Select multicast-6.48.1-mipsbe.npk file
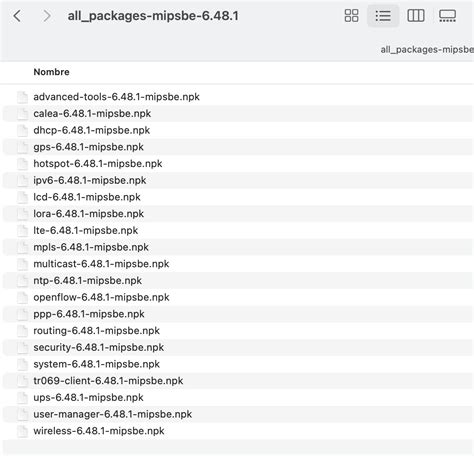Screen dimensions: 474x456 pyautogui.click(x=101, y=264)
